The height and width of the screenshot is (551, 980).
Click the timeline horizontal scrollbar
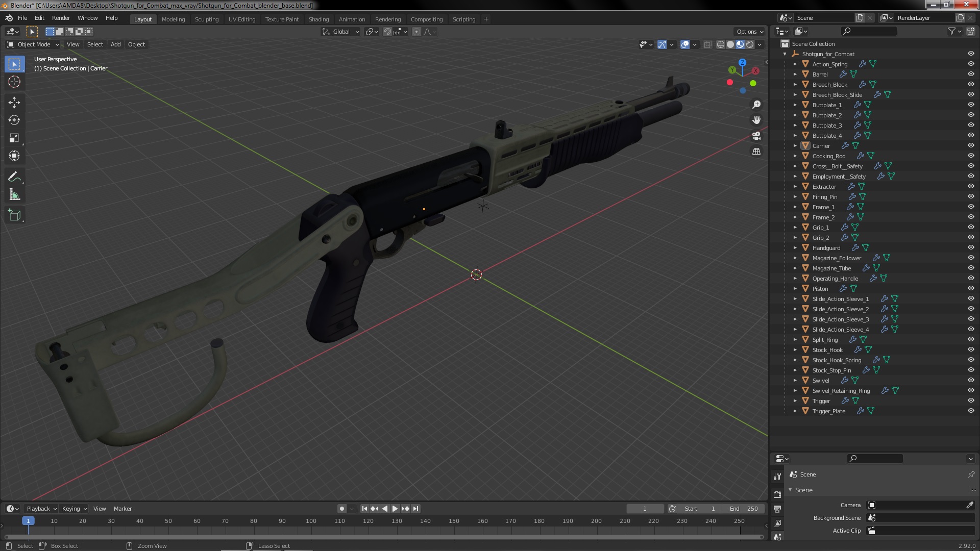(384, 537)
